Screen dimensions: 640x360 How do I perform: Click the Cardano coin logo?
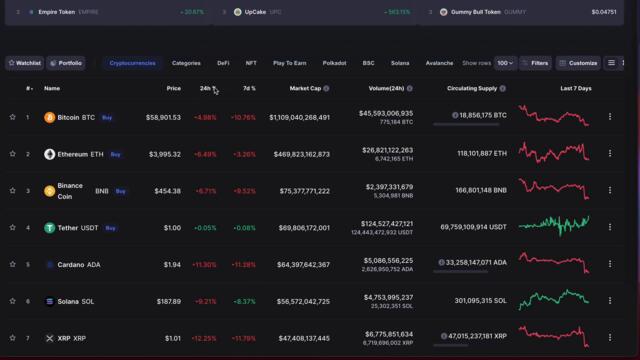pos(49,264)
